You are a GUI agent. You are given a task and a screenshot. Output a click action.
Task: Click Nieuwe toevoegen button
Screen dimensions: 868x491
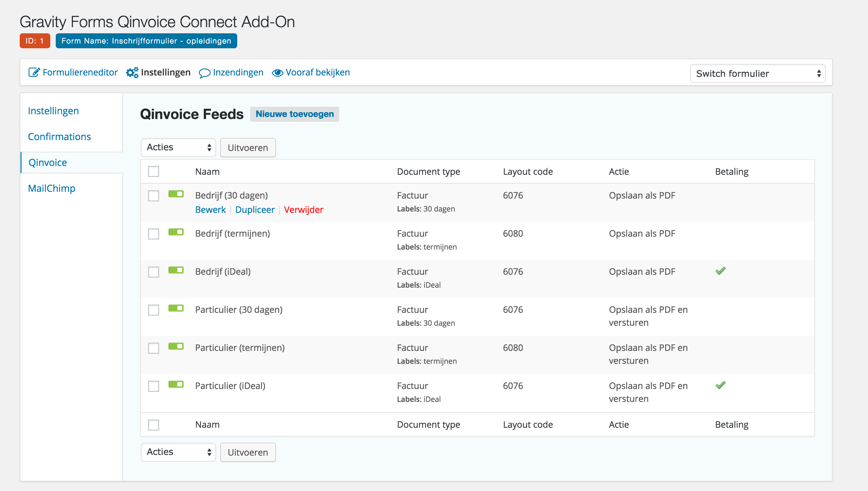pos(295,114)
